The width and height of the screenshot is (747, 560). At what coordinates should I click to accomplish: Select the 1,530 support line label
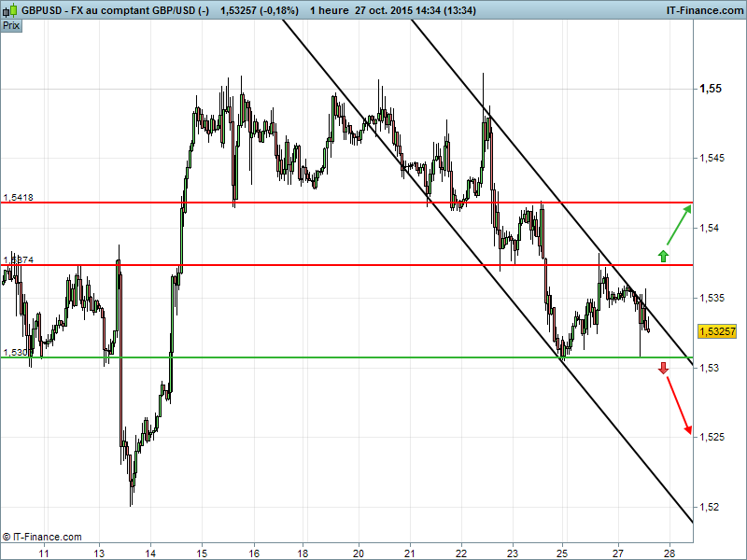click(x=15, y=352)
